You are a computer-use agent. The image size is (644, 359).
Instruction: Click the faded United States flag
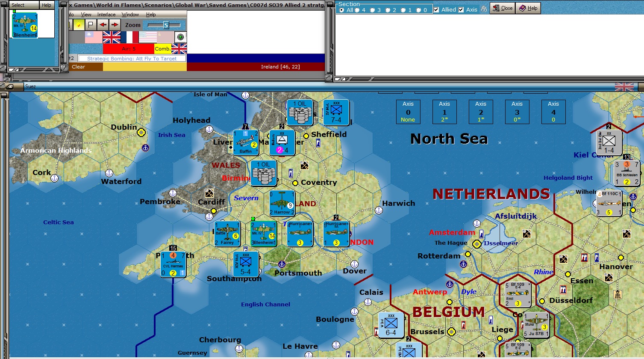click(148, 37)
